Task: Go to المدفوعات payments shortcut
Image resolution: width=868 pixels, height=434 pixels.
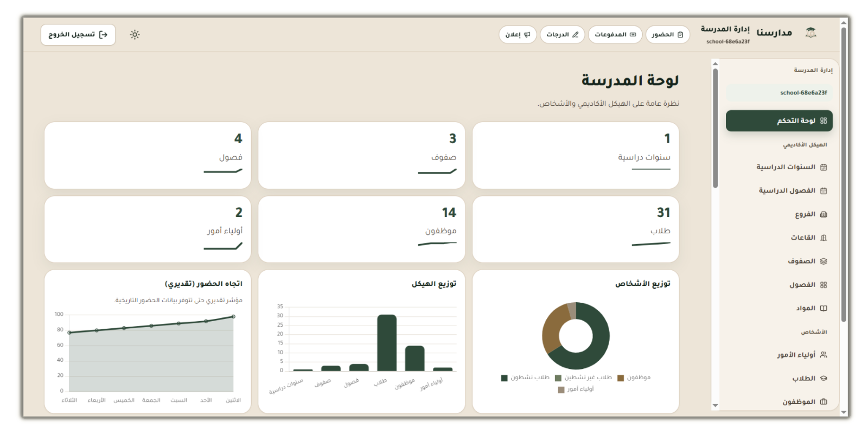Action: tap(615, 35)
